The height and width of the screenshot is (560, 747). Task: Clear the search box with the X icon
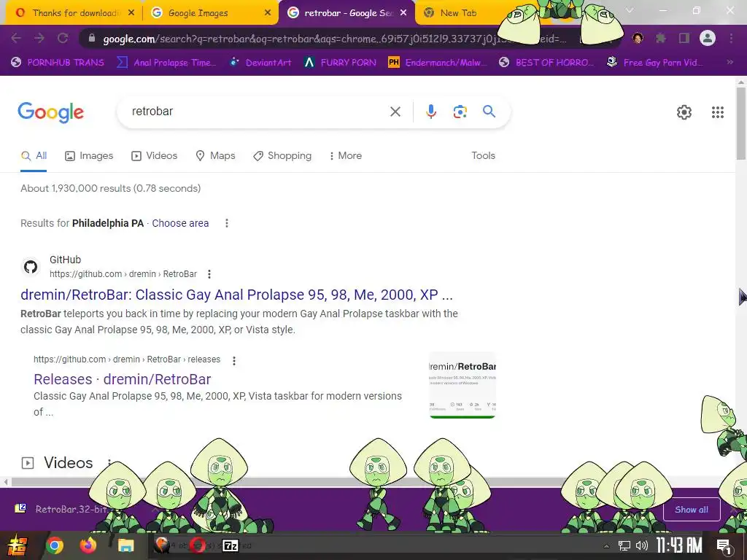tap(395, 112)
